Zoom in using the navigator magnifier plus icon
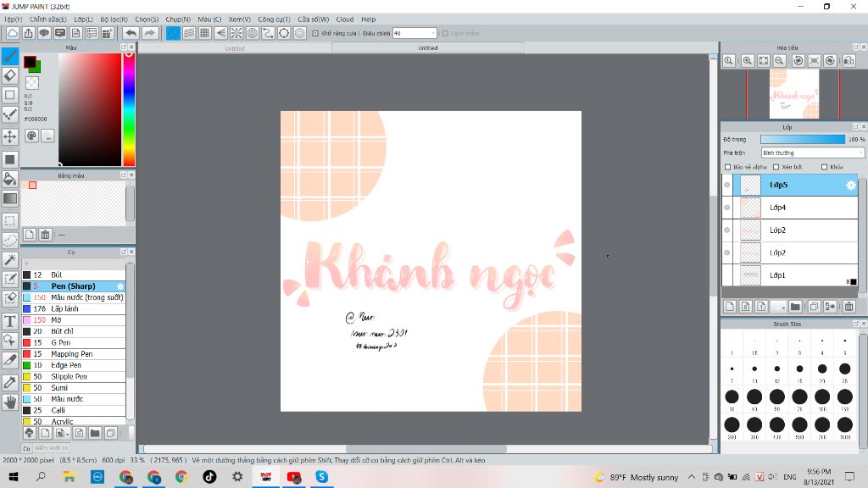The height and width of the screenshot is (488, 868). (x=748, y=61)
